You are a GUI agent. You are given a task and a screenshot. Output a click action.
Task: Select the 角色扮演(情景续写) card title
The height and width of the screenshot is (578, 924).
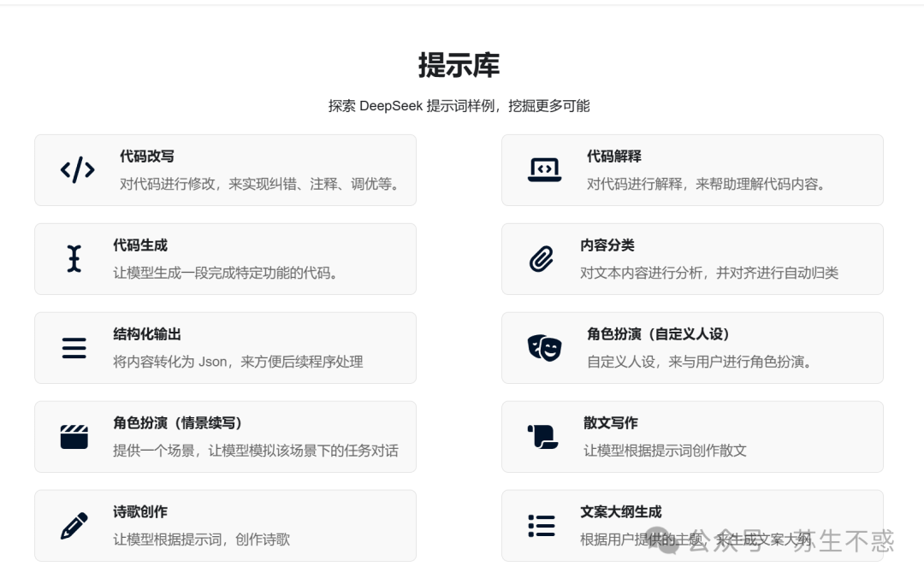(x=177, y=423)
